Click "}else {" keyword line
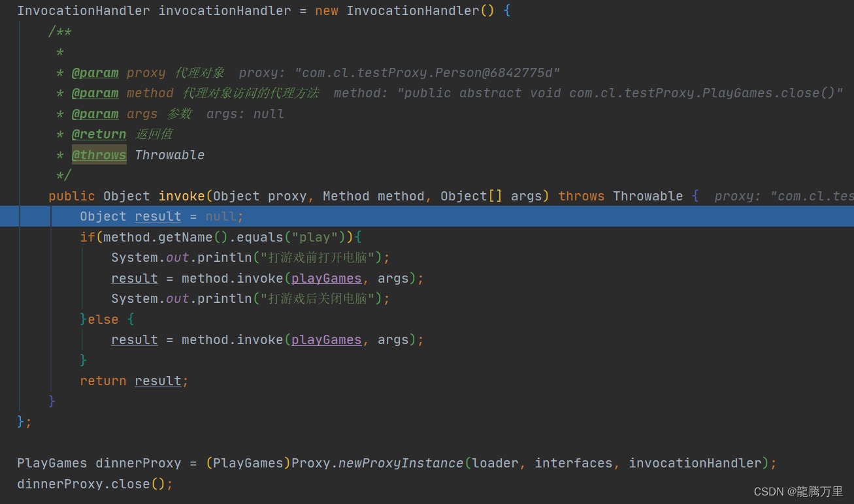Screen dimensions: 854x504 pos(107,319)
